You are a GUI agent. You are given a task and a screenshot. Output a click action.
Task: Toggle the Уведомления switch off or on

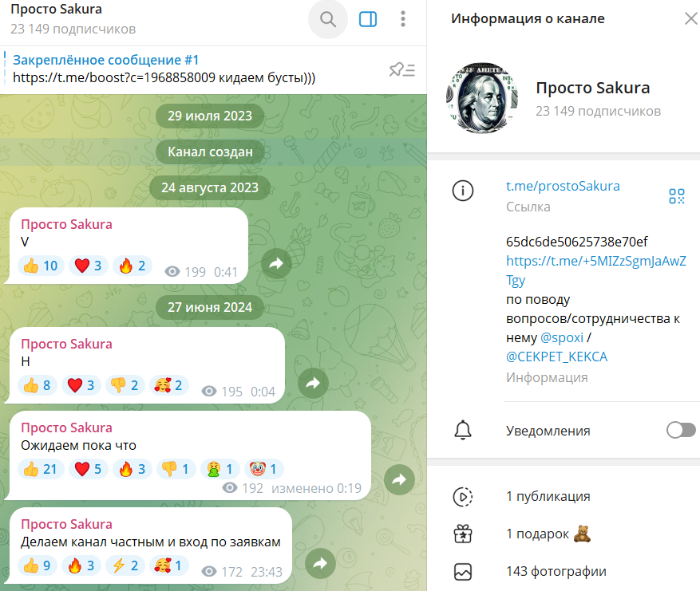[680, 430]
